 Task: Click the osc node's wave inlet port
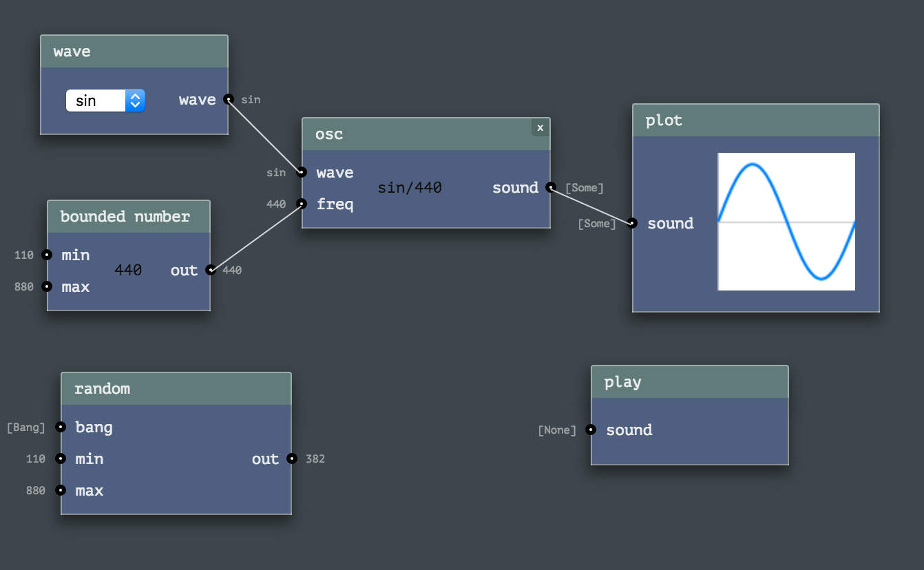302,172
